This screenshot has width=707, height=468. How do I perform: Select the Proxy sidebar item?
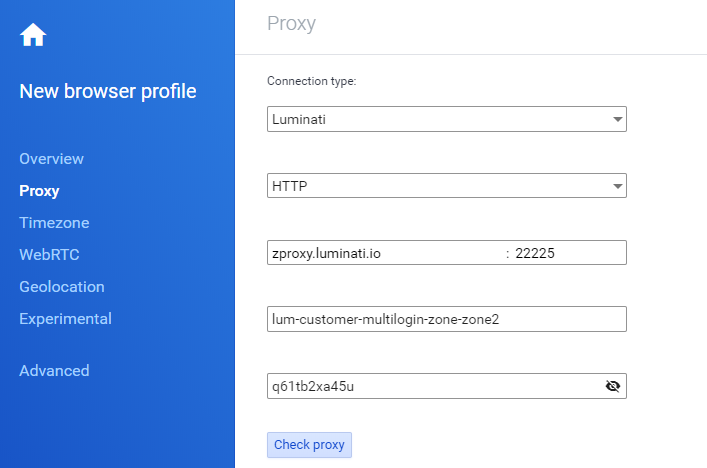click(39, 191)
